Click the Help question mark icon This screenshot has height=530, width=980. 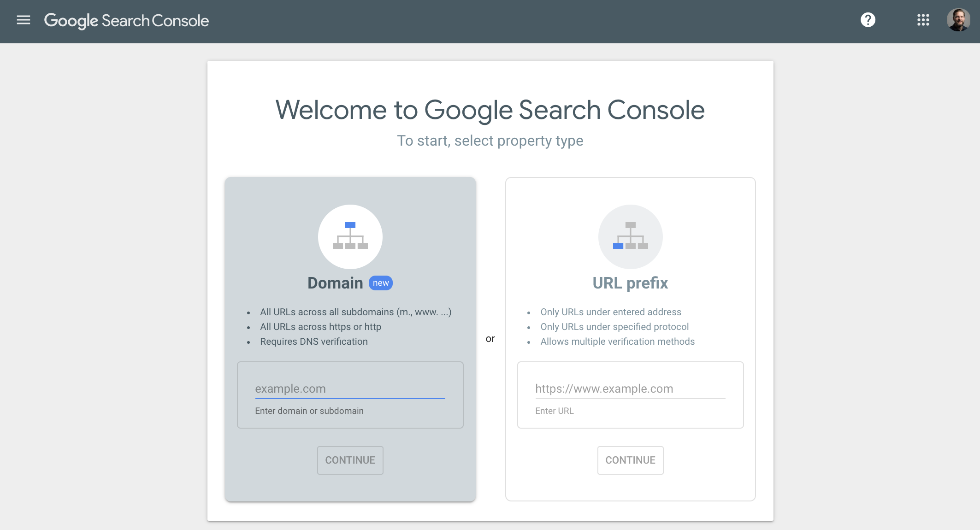[x=868, y=20]
